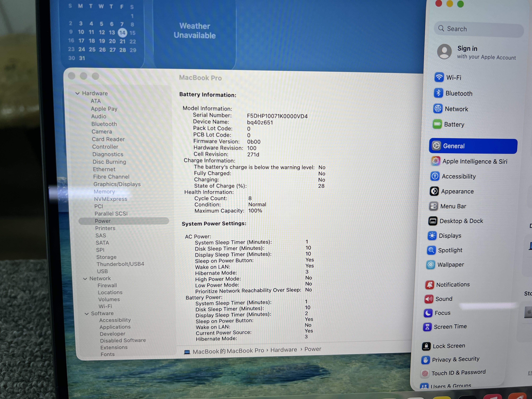Screen dimensions: 532x399
Task: Open Screen Time hourglass icon
Action: coord(427,327)
